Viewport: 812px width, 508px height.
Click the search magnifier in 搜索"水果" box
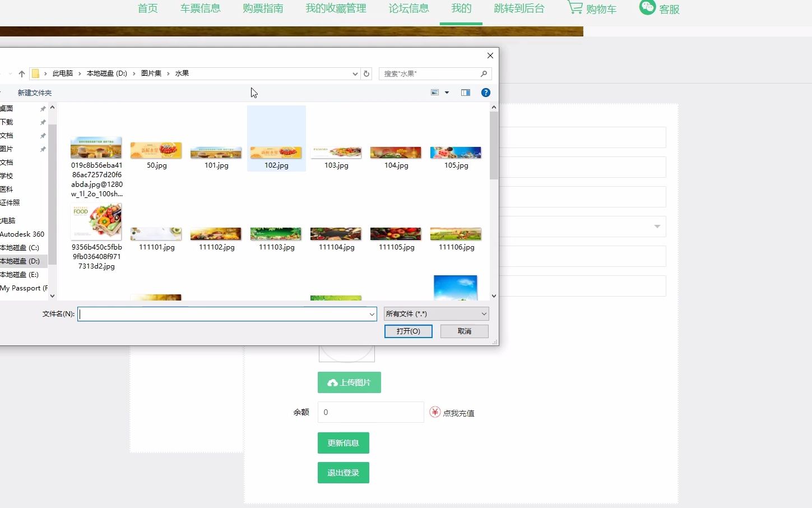[484, 73]
